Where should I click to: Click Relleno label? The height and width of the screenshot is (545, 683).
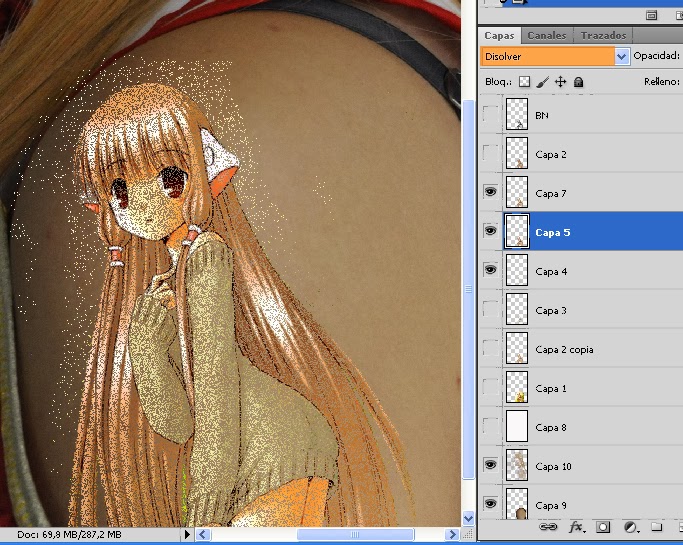661,81
